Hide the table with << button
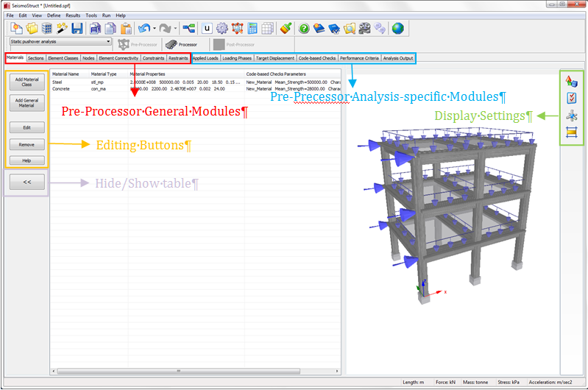Screen dimensions: 588x390 click(x=26, y=182)
